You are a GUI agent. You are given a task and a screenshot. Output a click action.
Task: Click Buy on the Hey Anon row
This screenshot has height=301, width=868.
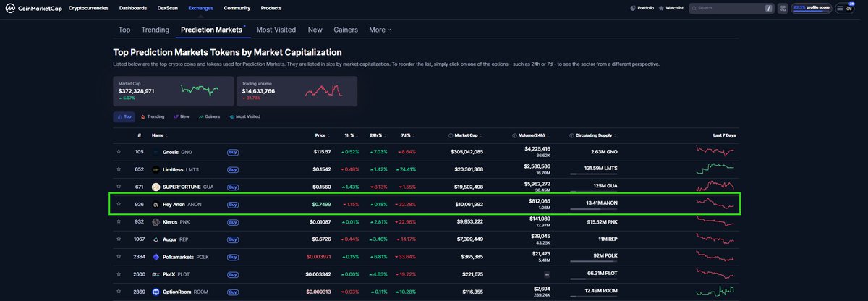233,204
